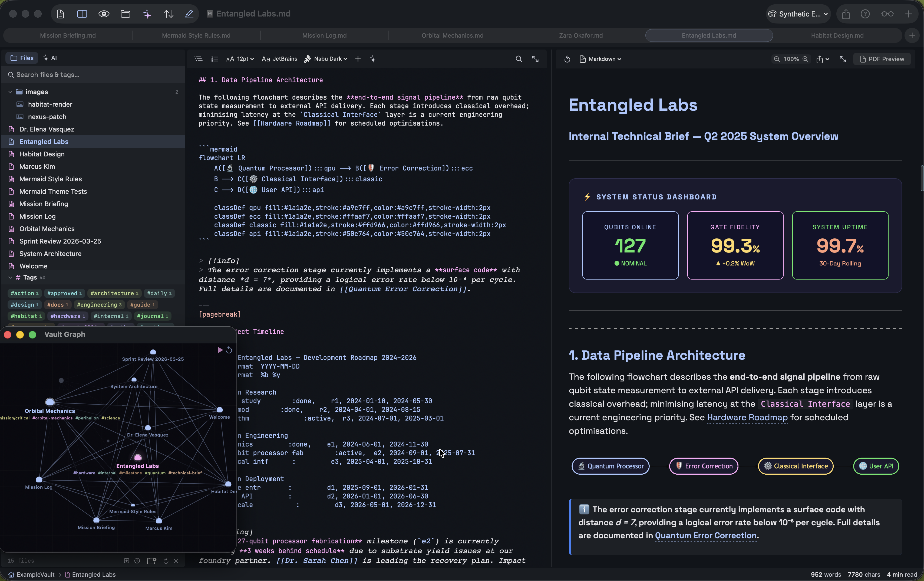Open the Synthetic E... theme dropdown
Viewport: 924px width, 581px height.
[x=798, y=14]
